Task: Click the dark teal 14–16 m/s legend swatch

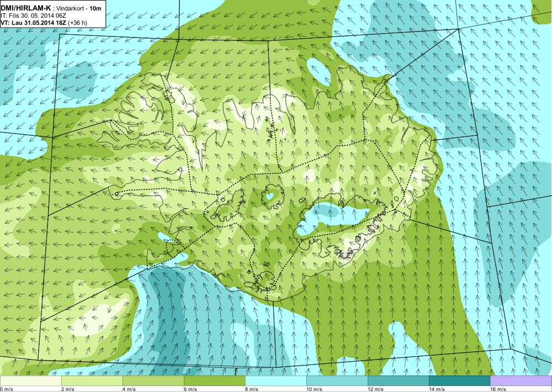Action: point(459,381)
